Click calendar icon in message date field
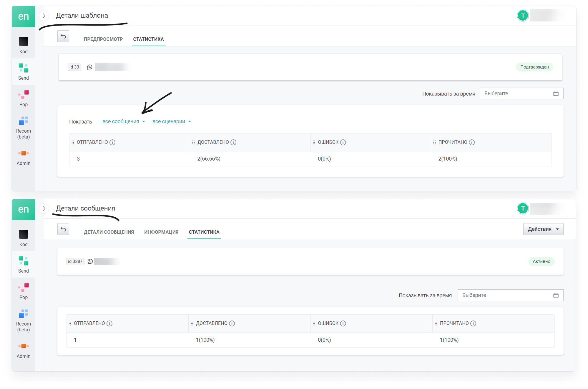This screenshot has width=588, height=389. point(556,295)
